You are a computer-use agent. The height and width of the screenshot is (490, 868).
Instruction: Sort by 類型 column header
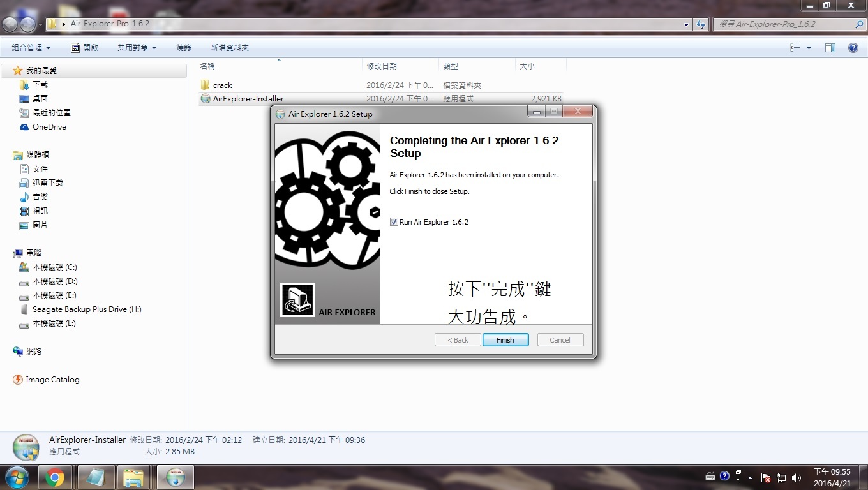click(x=451, y=66)
